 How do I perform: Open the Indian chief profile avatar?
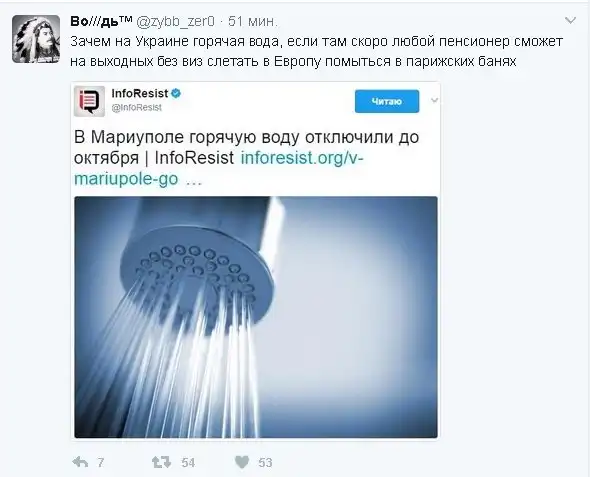[x=36, y=39]
